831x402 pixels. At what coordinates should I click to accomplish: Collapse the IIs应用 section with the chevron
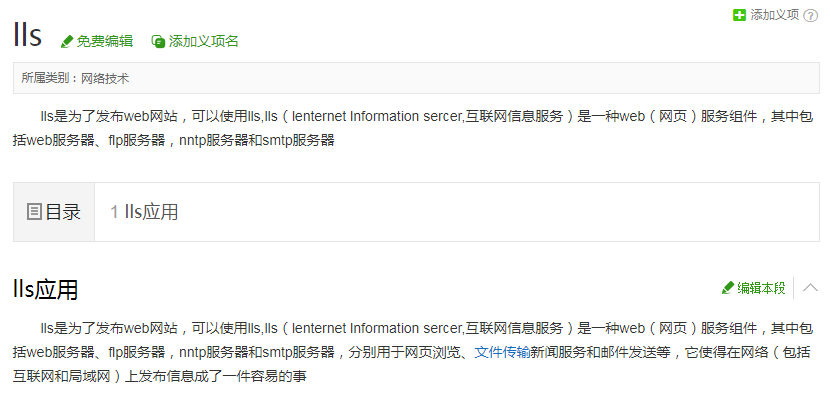point(811,288)
